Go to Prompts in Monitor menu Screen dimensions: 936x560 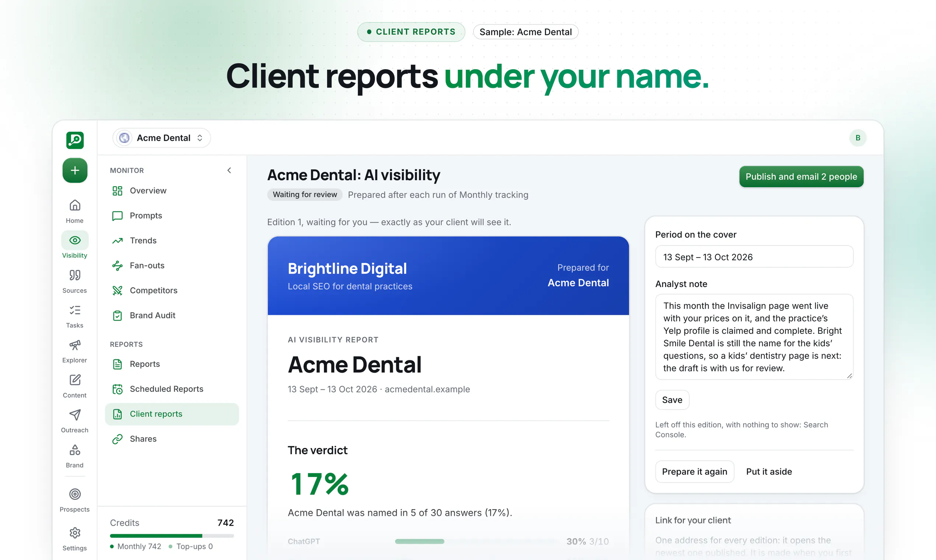pos(172,216)
